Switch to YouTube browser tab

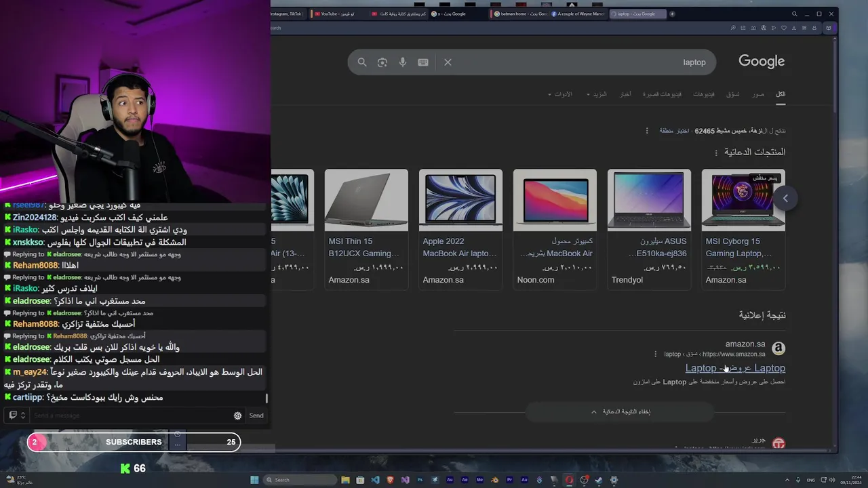pos(338,14)
